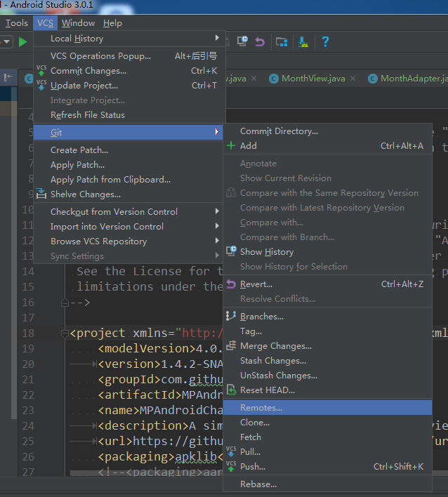
Task: Close the MonthView.java tab
Action: point(353,79)
